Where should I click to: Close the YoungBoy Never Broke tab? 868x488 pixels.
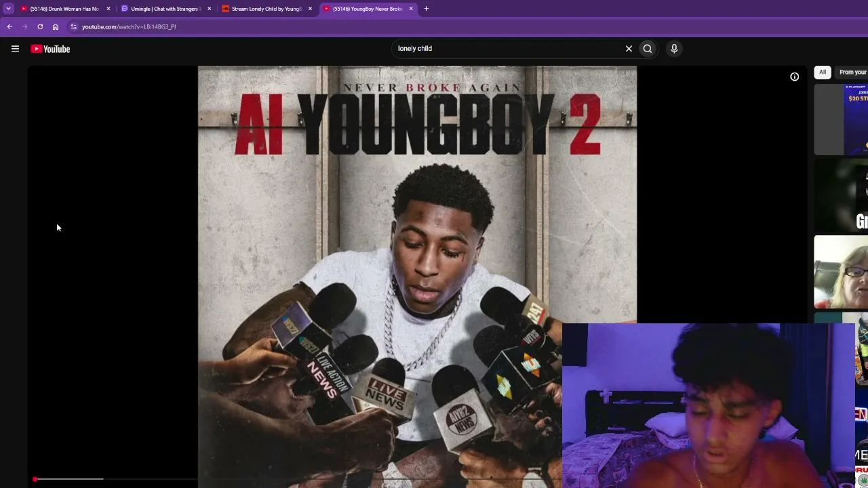411,9
